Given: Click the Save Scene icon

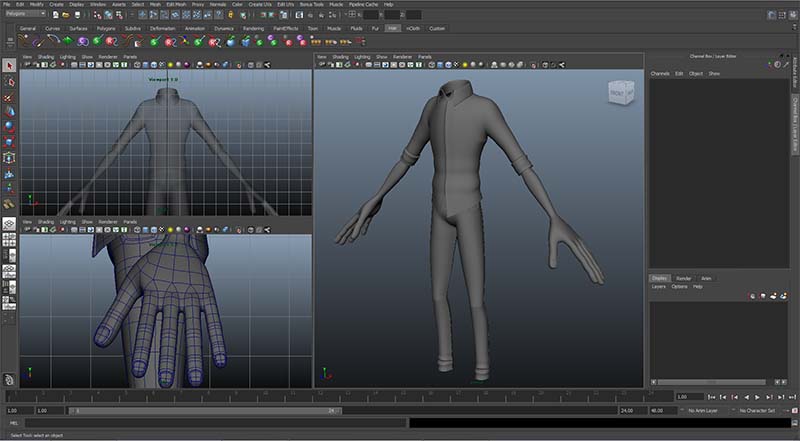Looking at the screenshot, I should [x=77, y=15].
